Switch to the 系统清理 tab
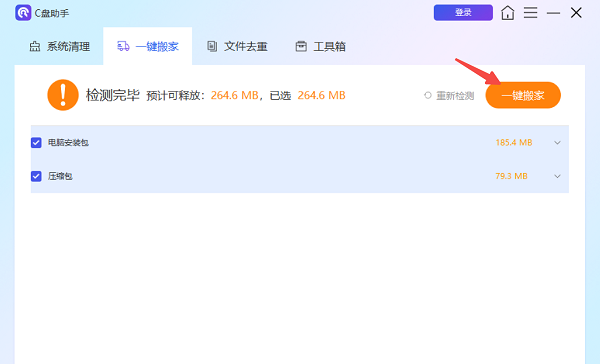This screenshot has width=600, height=364. (60, 46)
